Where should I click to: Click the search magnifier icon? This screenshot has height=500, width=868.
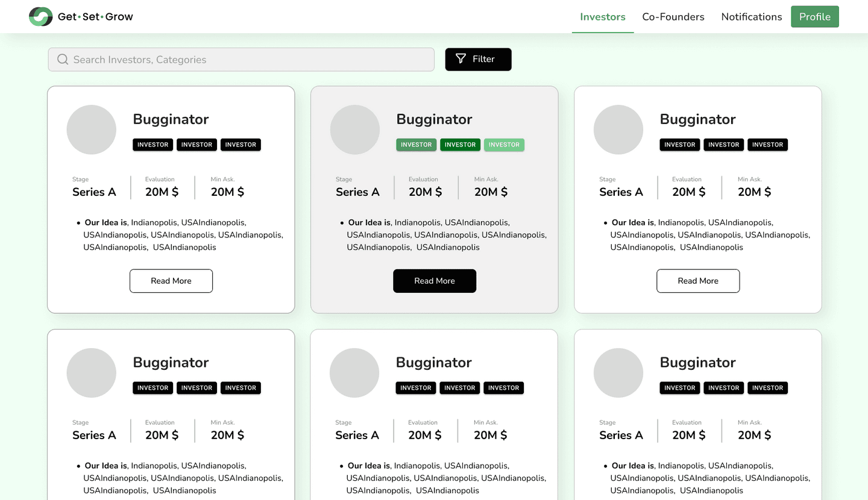(x=63, y=59)
